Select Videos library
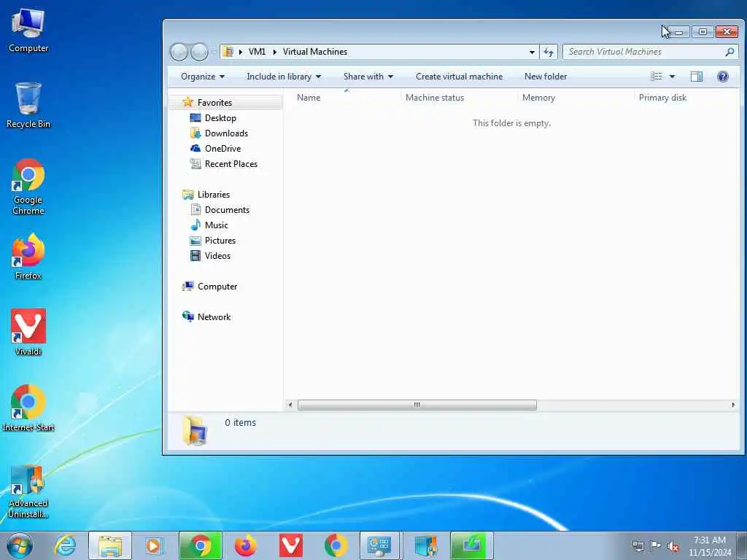Viewport: 747px width, 560px height. (217, 256)
